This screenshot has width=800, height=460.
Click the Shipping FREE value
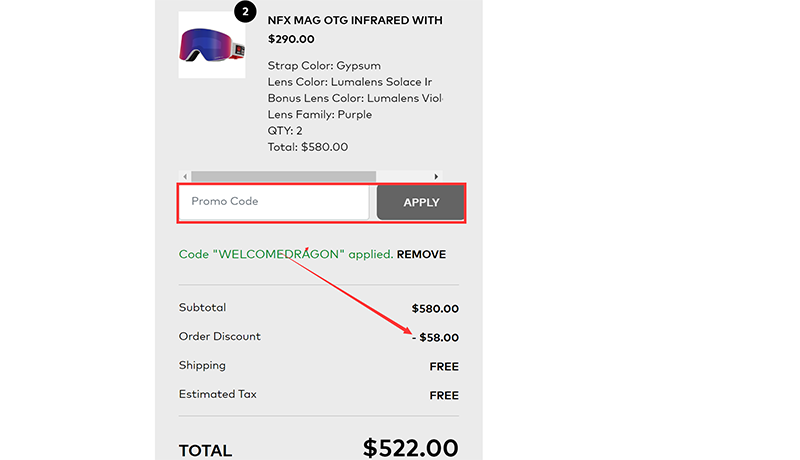[444, 367]
